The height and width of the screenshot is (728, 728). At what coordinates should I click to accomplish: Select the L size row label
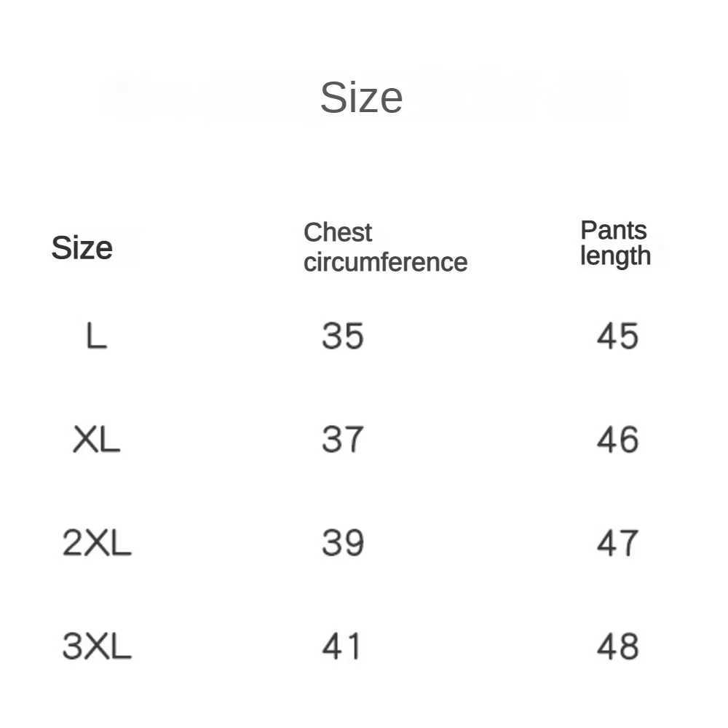(x=96, y=336)
